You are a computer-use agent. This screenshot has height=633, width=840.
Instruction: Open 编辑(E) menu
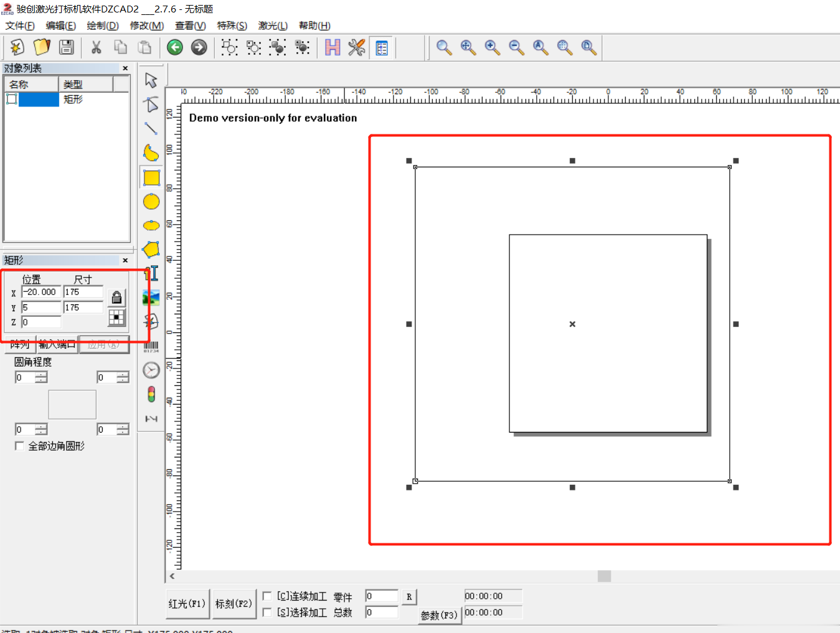coord(61,26)
